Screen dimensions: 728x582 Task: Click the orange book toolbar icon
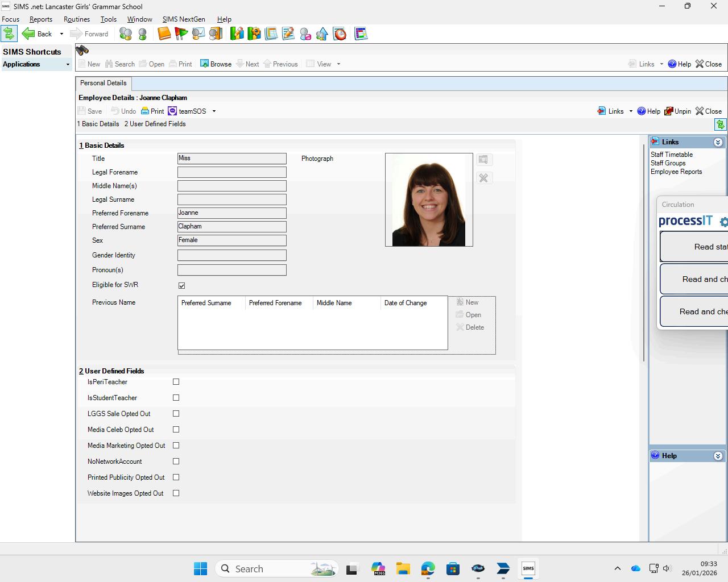pos(164,34)
